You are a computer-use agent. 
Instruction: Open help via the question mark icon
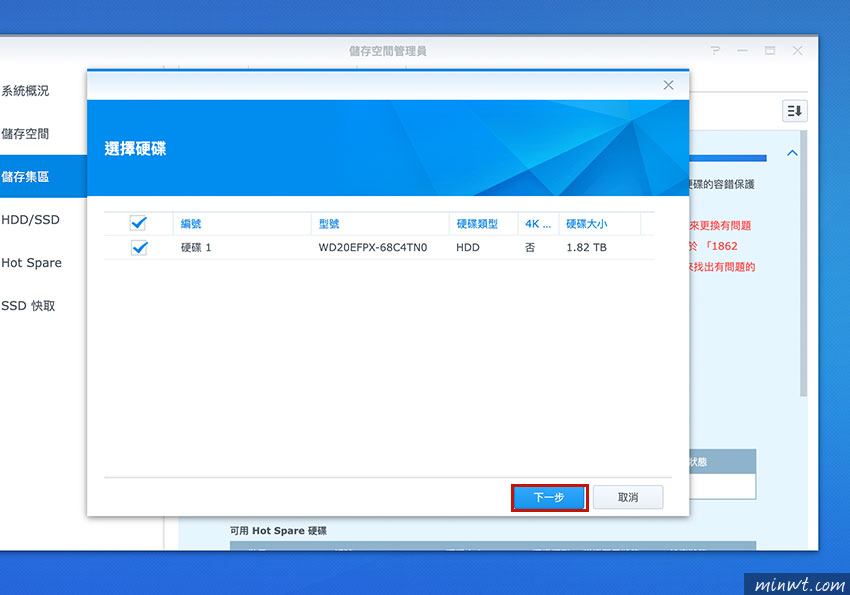click(717, 50)
